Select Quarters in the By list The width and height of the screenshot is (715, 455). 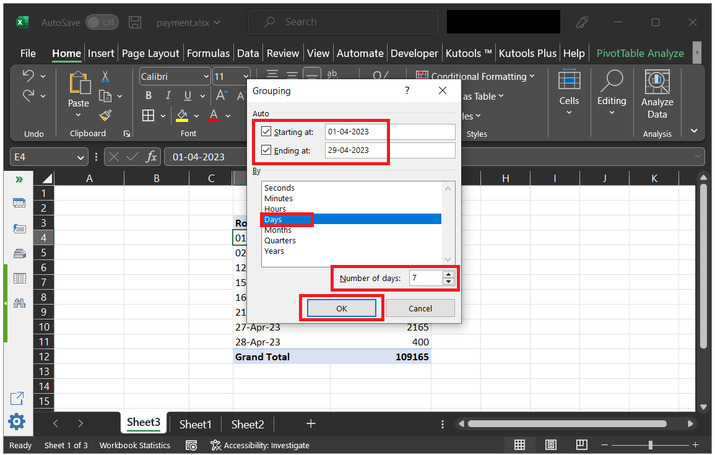[280, 240]
